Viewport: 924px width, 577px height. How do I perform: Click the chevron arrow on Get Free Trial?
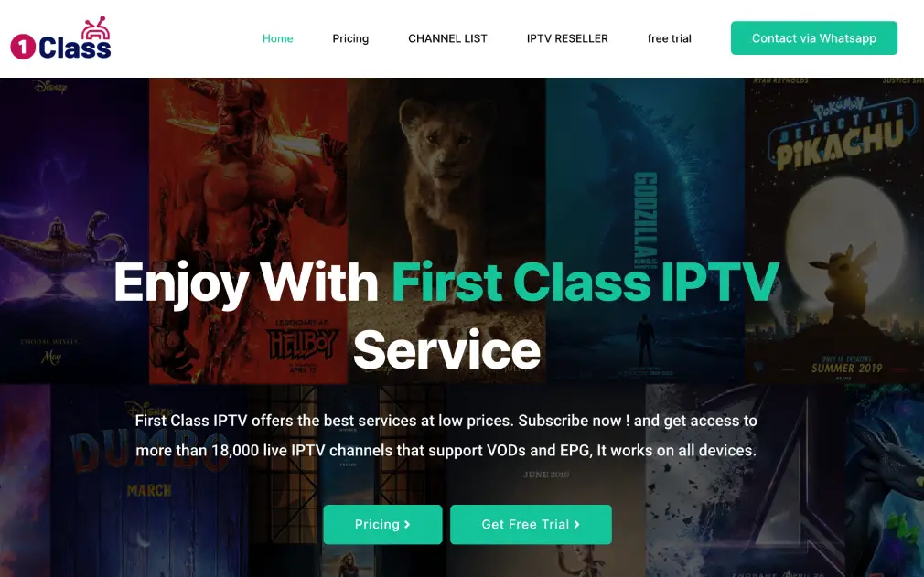(x=577, y=524)
